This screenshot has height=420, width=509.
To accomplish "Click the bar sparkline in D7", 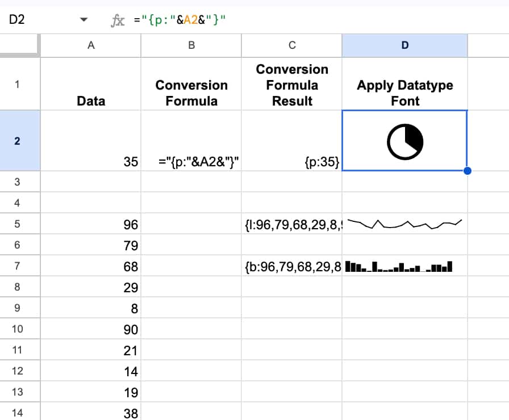I will [399, 266].
